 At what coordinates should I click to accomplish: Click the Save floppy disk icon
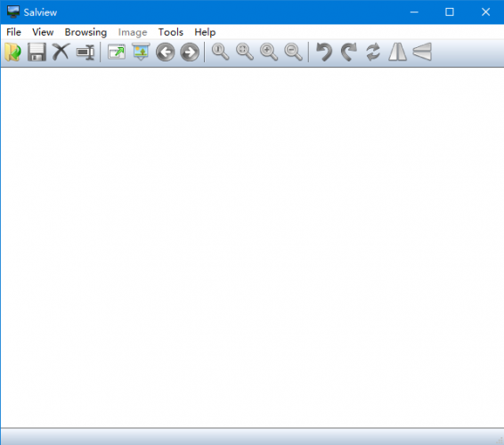click(37, 52)
